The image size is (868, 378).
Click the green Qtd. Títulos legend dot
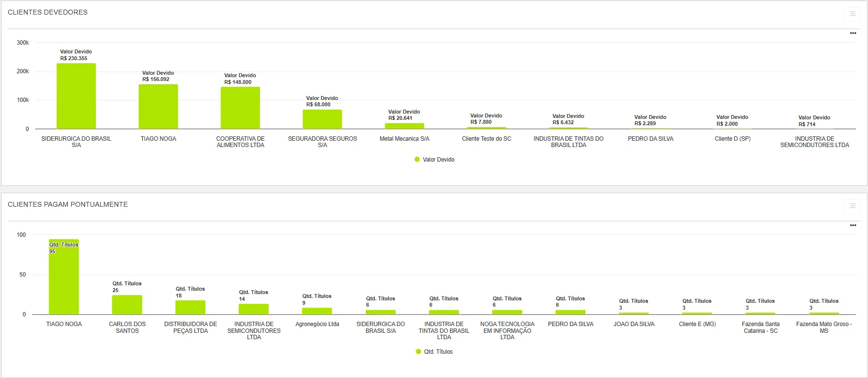pos(418,352)
